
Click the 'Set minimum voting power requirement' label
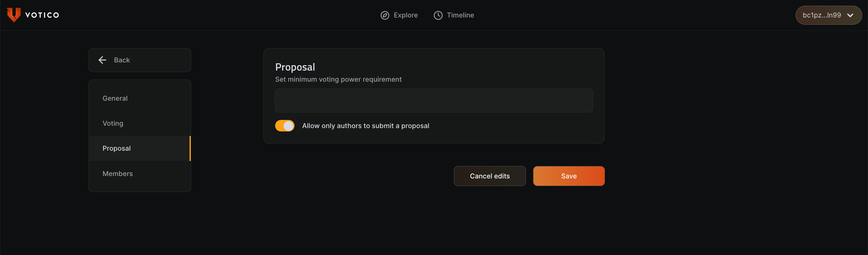[x=338, y=80]
